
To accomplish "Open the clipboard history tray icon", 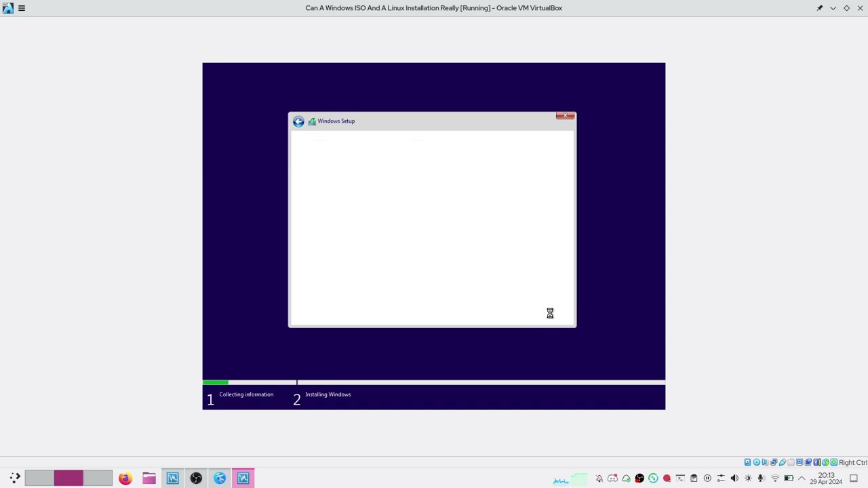I will pyautogui.click(x=694, y=479).
